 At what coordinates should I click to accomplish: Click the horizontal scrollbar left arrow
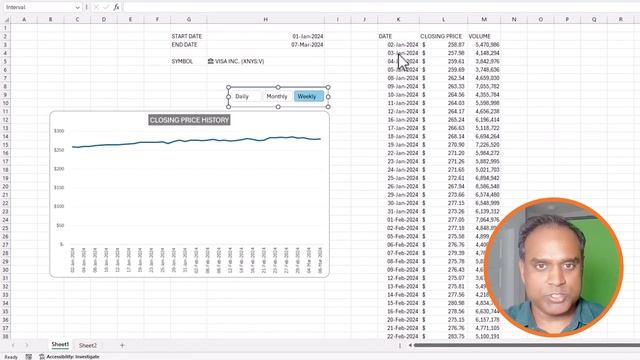coord(410,345)
